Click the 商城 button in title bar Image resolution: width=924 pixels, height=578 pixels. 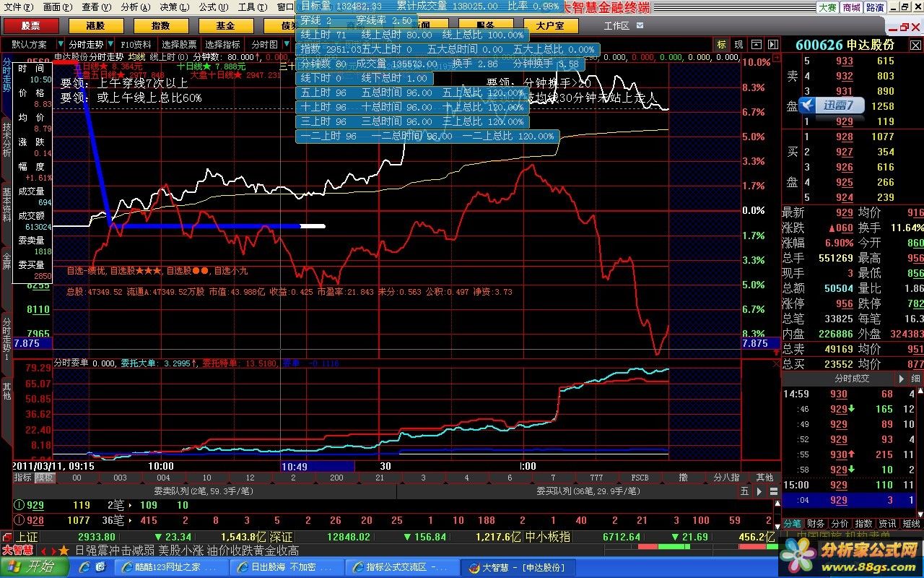[x=851, y=7]
